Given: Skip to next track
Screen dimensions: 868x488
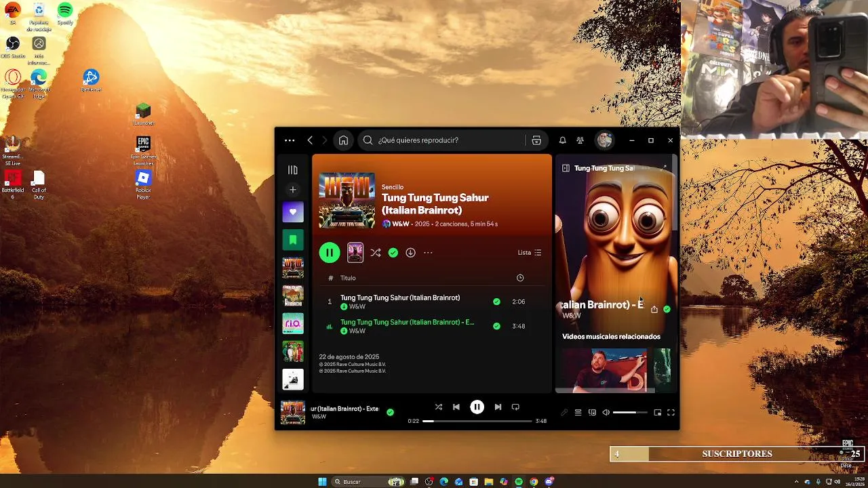Looking at the screenshot, I should click(498, 407).
